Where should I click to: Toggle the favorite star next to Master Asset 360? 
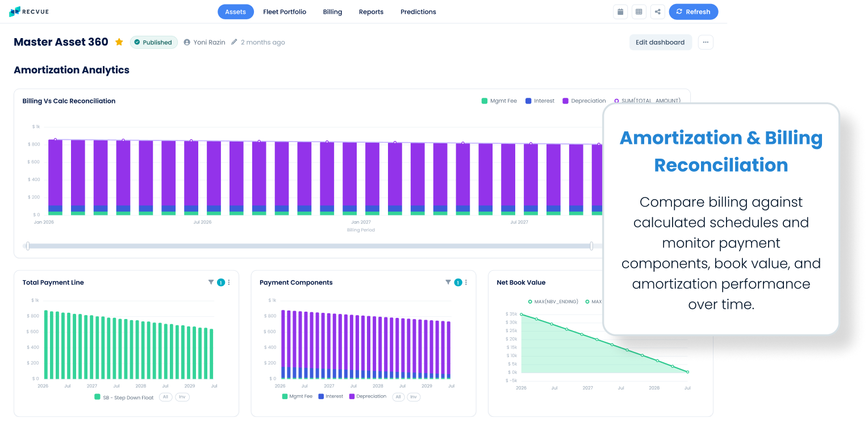(119, 42)
